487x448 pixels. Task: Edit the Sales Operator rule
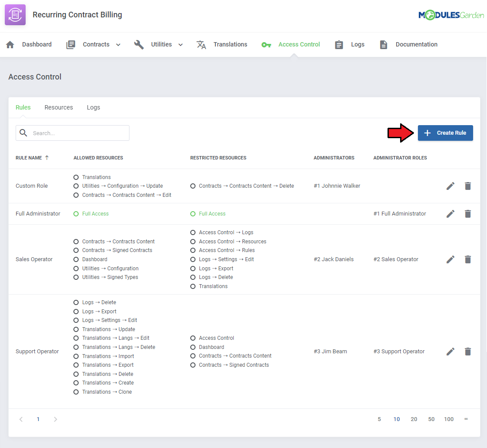coord(451,259)
